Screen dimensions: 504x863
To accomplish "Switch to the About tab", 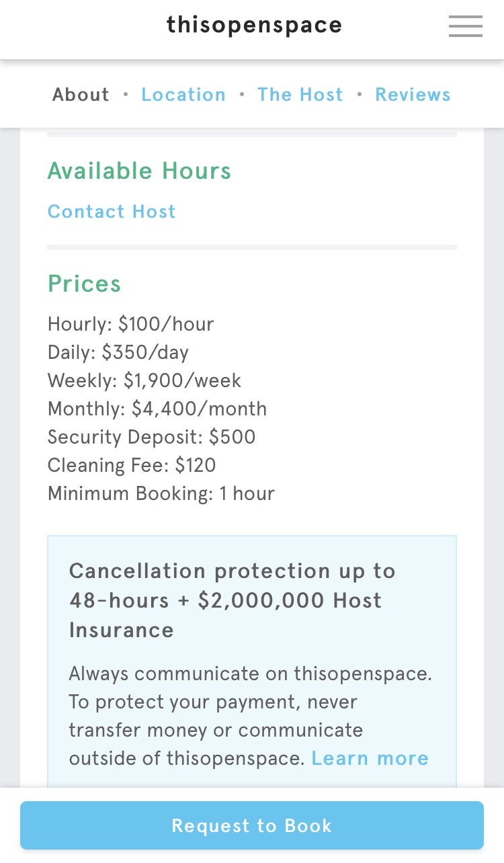I will (81, 95).
